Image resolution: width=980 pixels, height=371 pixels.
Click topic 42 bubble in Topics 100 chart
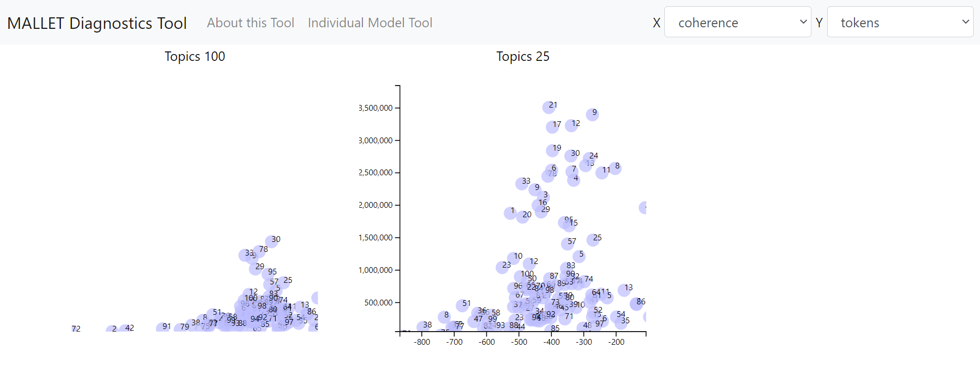[x=126, y=329]
